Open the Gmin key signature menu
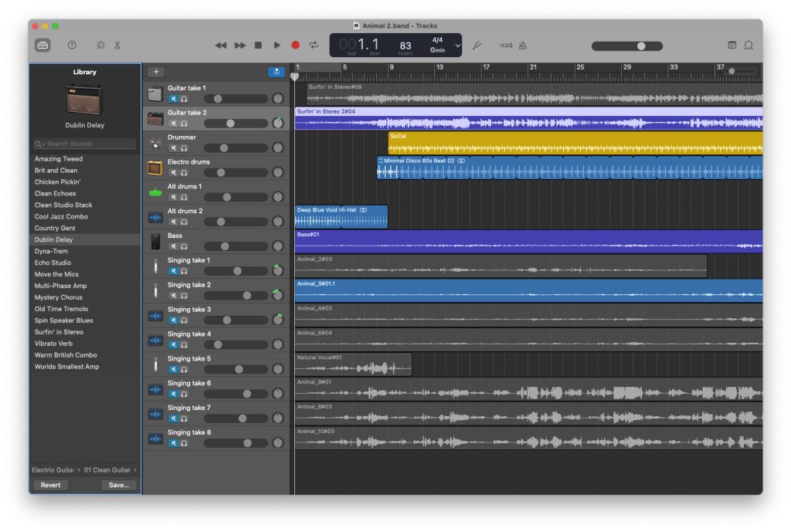This screenshot has width=791, height=532. point(437,49)
